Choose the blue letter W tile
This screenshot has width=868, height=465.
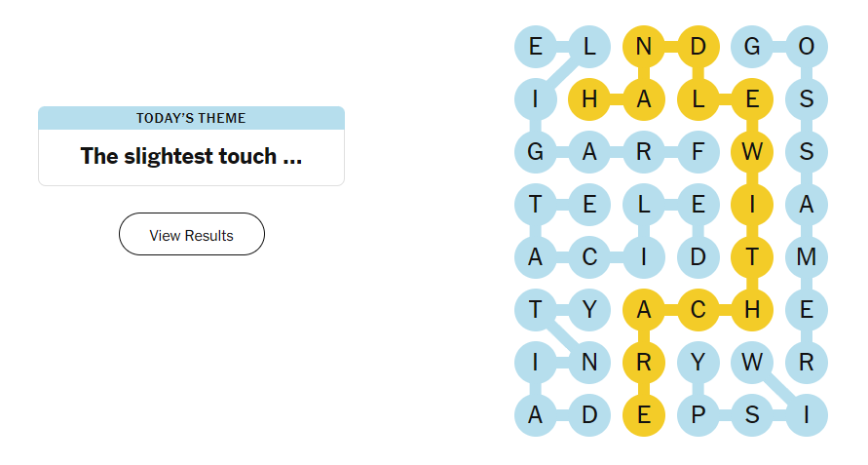[x=752, y=363]
